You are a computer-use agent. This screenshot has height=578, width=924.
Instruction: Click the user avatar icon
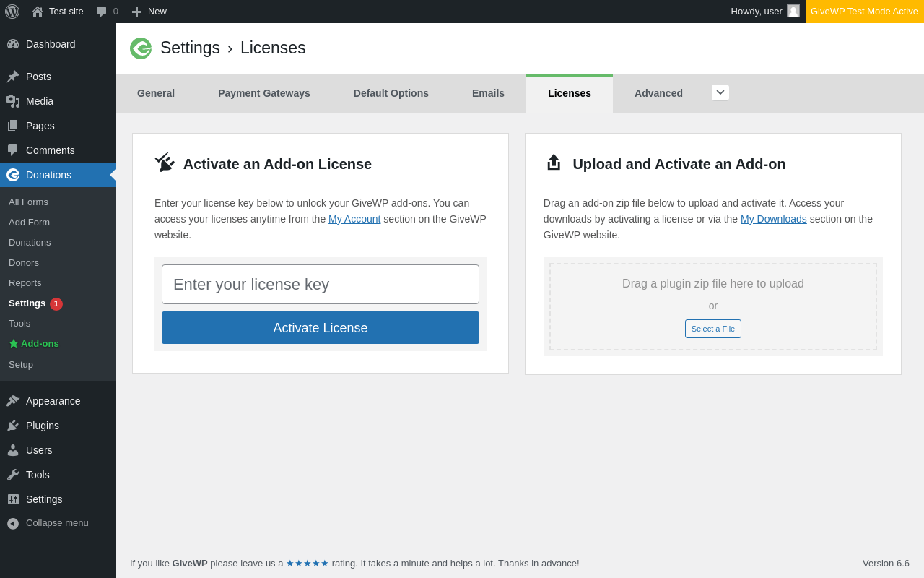coord(793,12)
